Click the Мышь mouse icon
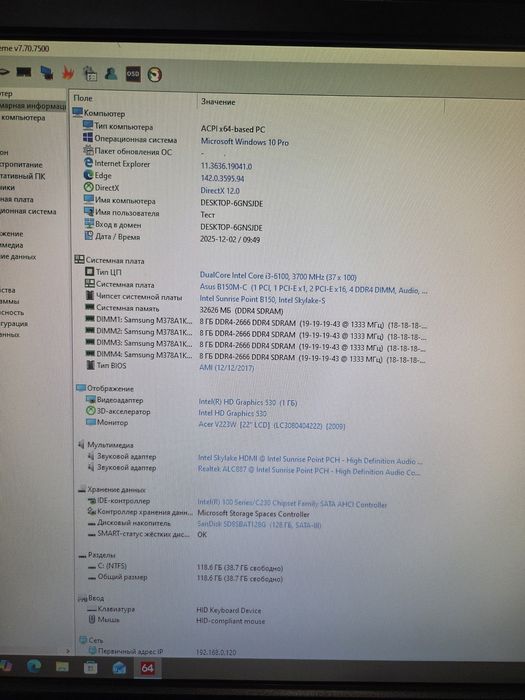Screen dimensions: 525x700 92,620
